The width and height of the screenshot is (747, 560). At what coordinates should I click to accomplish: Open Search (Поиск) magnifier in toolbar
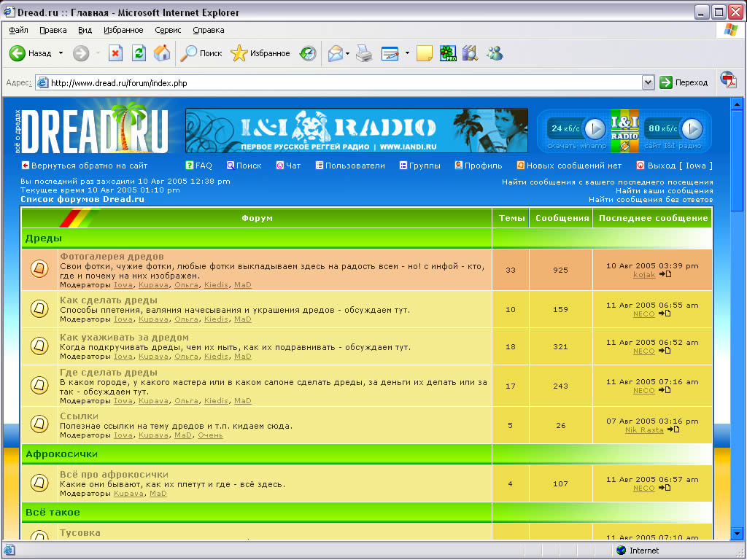189,53
